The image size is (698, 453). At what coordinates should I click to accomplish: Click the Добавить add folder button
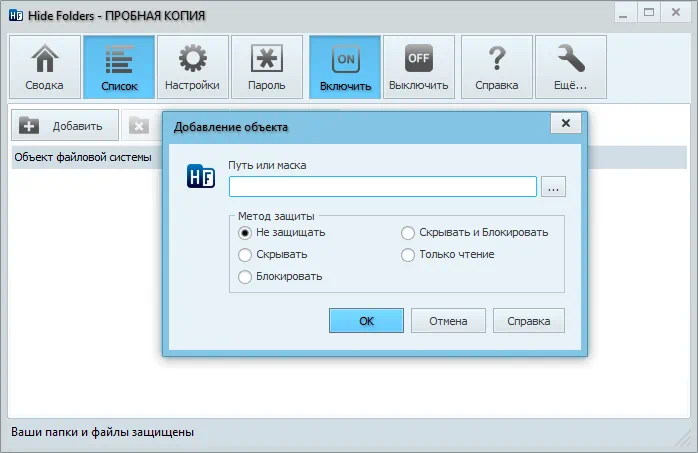point(65,125)
